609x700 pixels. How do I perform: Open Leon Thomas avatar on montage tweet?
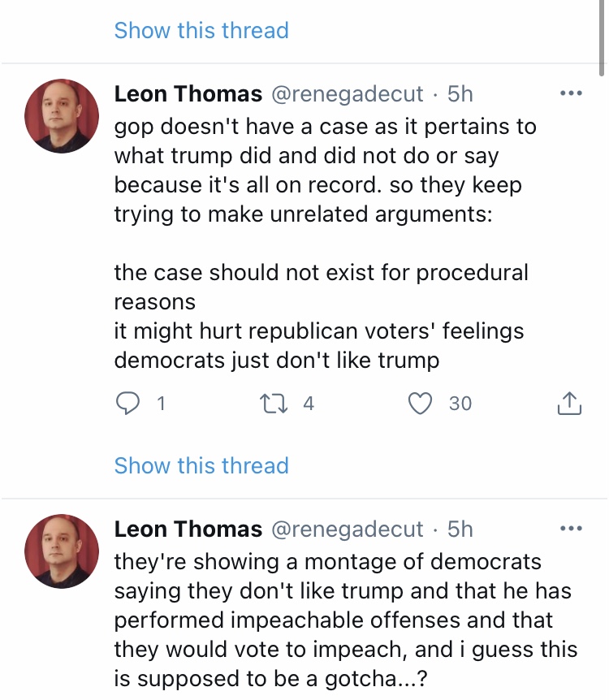pos(62,551)
